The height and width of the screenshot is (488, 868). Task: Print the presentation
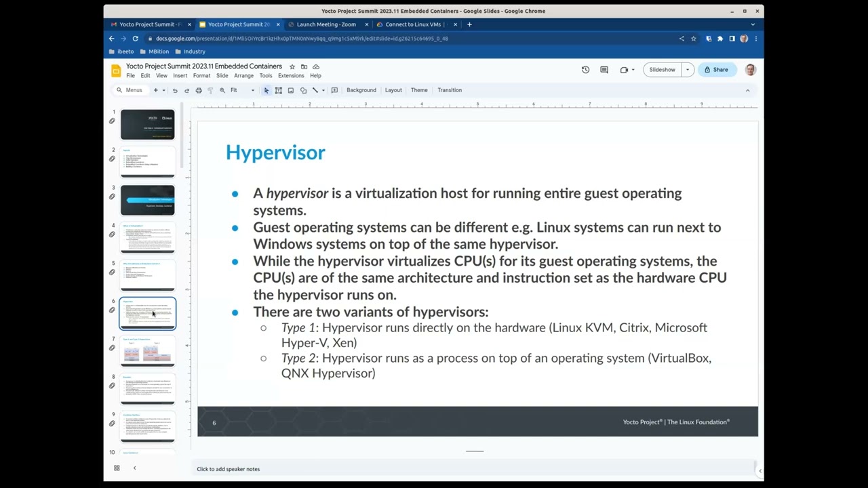point(199,90)
